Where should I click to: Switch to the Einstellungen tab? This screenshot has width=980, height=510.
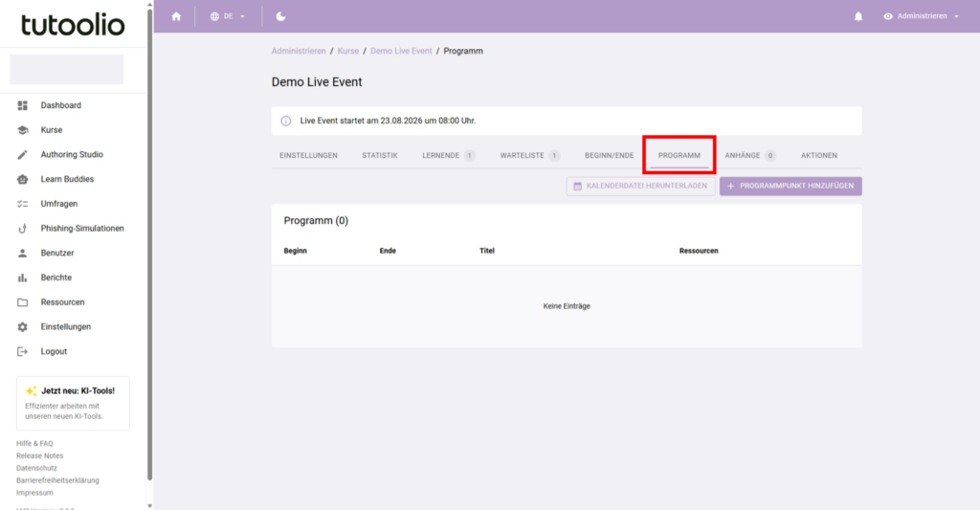(308, 156)
